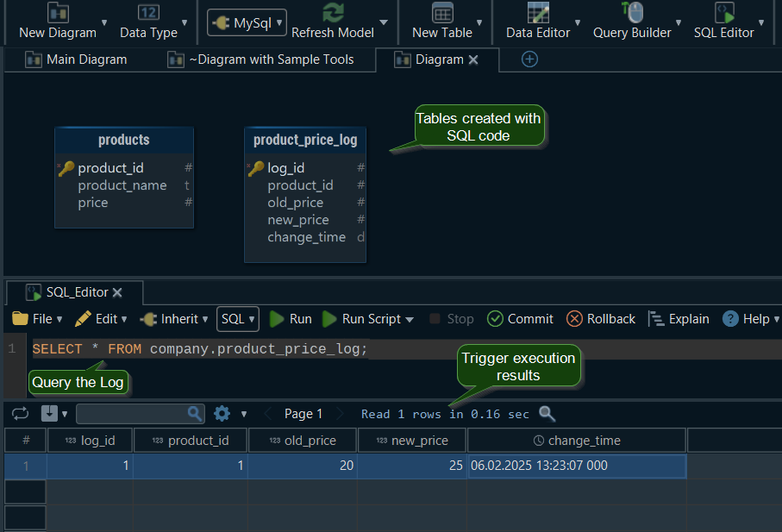Expand the Refresh Model dropdown arrow
782x532 pixels.
coord(384,22)
